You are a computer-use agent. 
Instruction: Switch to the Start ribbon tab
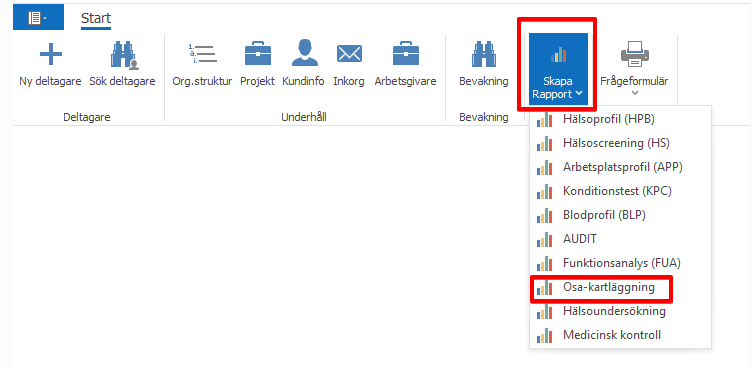pyautogui.click(x=96, y=18)
